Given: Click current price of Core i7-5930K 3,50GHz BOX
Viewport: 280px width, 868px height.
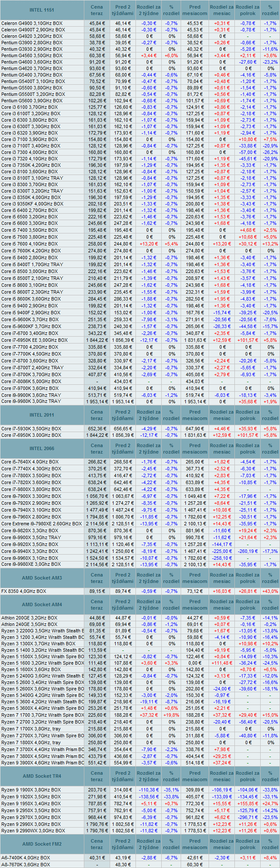Looking at the screenshot, I should coord(97,429).
